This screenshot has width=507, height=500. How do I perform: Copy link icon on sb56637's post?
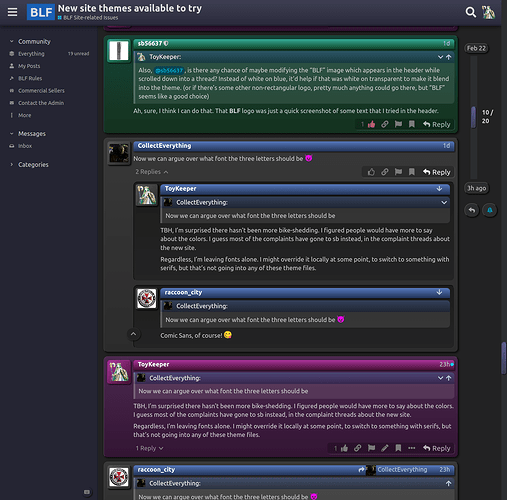coord(385,124)
